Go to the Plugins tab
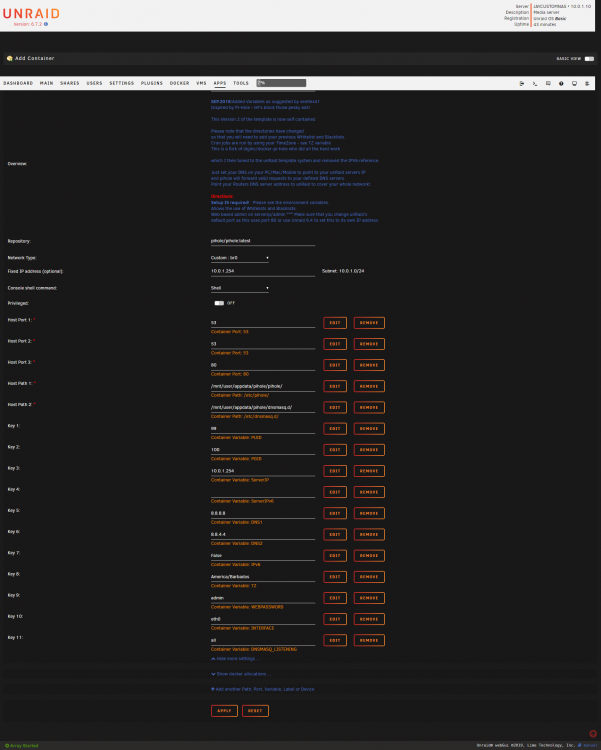This screenshot has width=601, height=750. click(x=152, y=83)
